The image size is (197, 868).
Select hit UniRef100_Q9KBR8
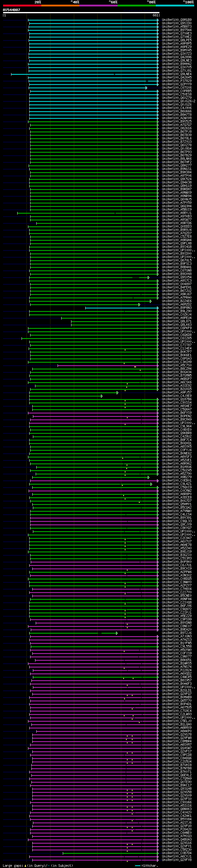pos(177,433)
